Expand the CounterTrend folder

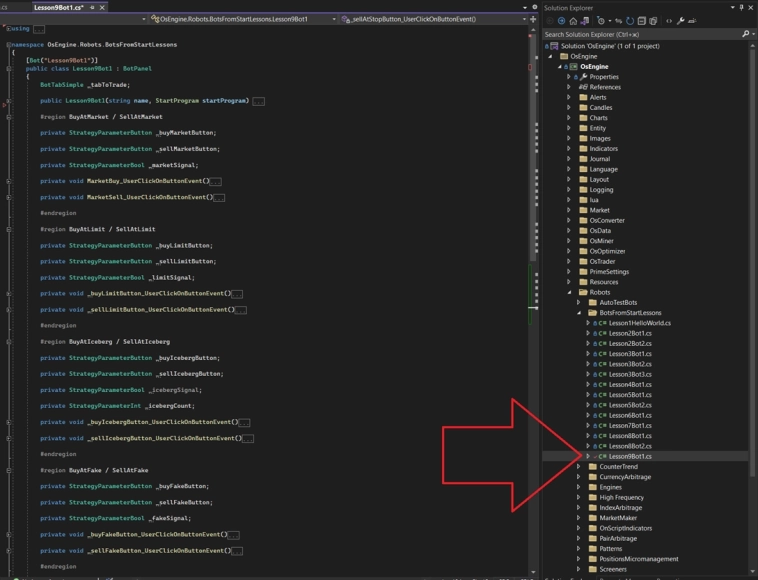pos(578,467)
